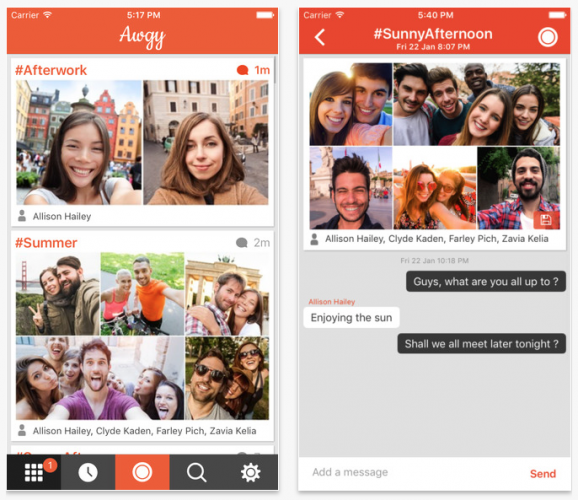This screenshot has height=500, width=578.
Task: Open the #Summer album title
Action: [46, 243]
